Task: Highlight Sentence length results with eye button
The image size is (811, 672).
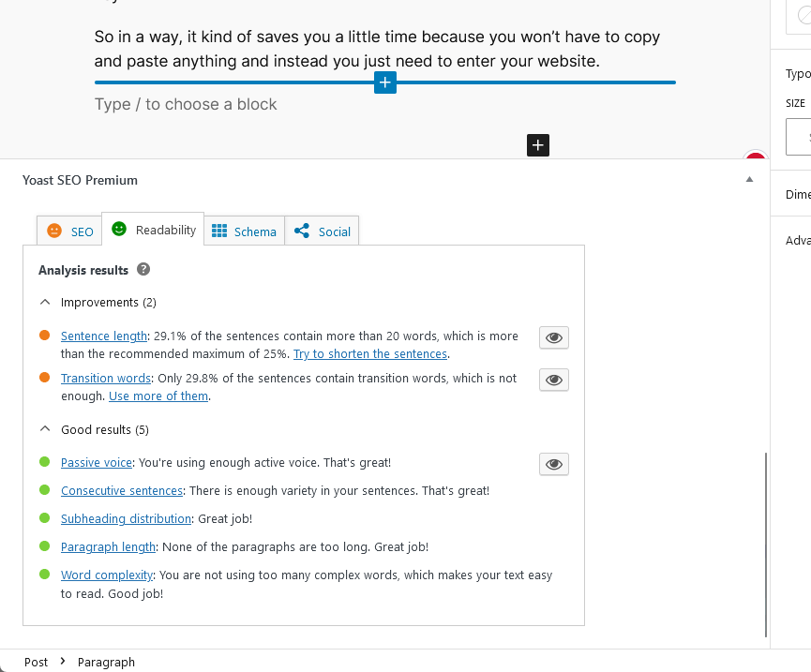Action: (554, 337)
